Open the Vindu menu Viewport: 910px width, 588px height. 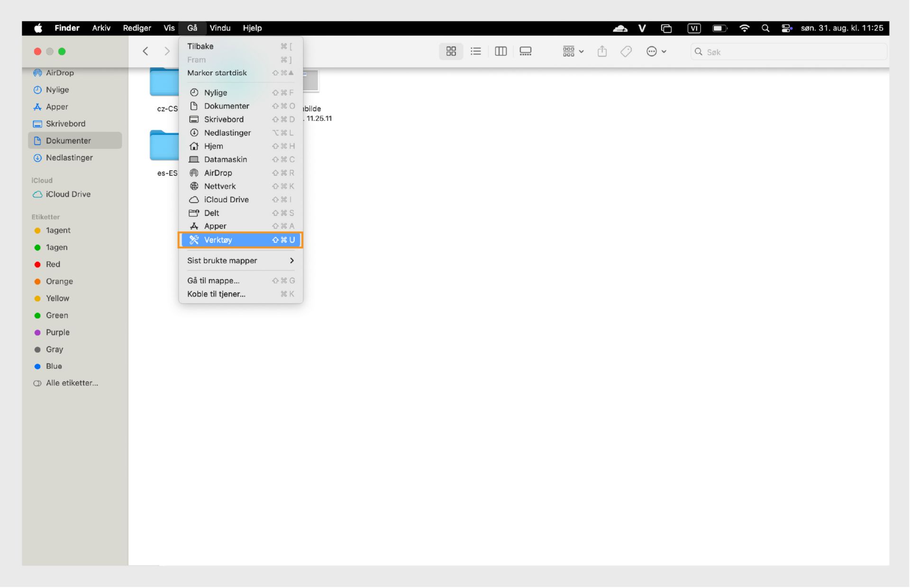tap(220, 28)
